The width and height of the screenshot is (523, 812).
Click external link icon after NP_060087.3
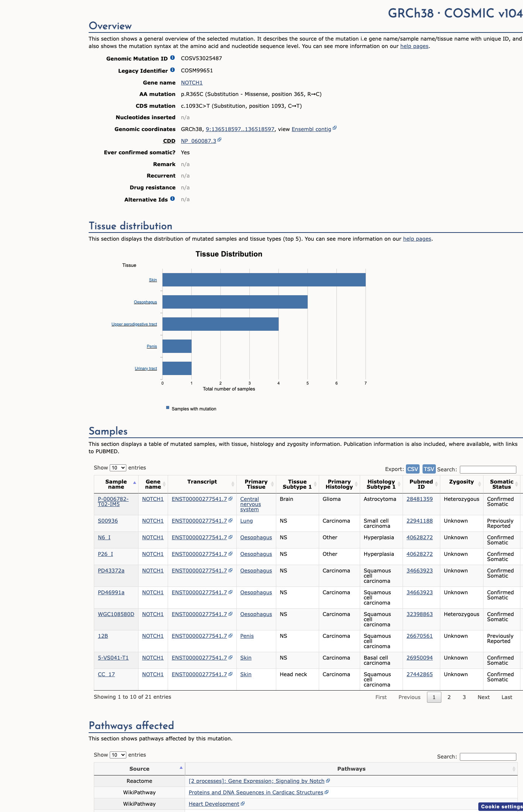pos(219,140)
